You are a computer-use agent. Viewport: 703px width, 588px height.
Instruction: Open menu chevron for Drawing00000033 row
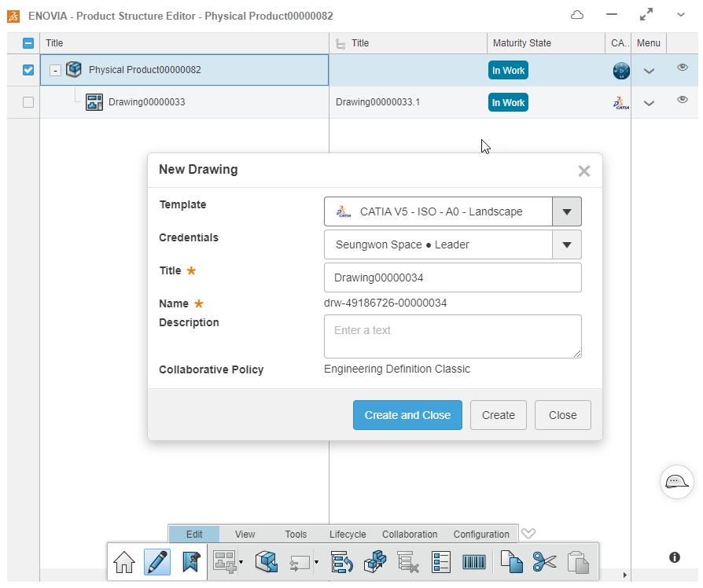(x=649, y=103)
